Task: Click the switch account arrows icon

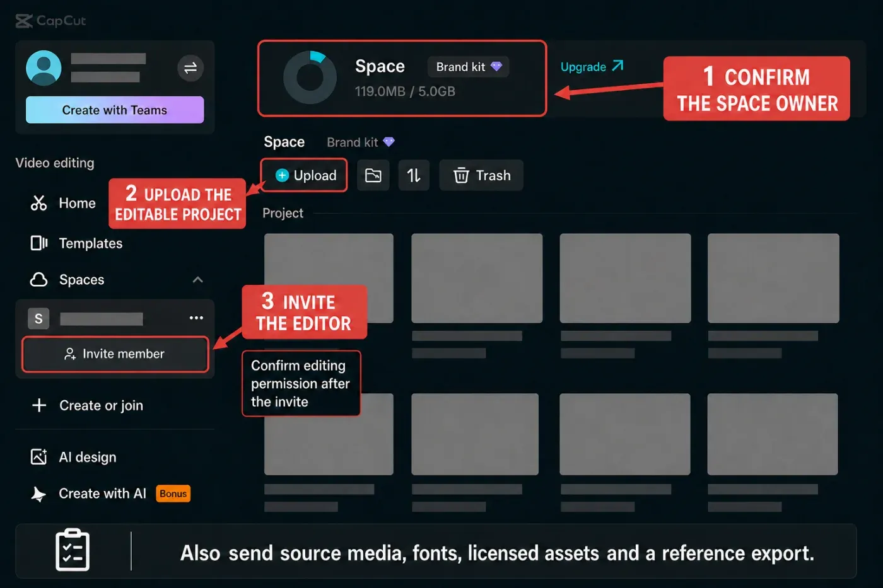Action: [x=190, y=67]
